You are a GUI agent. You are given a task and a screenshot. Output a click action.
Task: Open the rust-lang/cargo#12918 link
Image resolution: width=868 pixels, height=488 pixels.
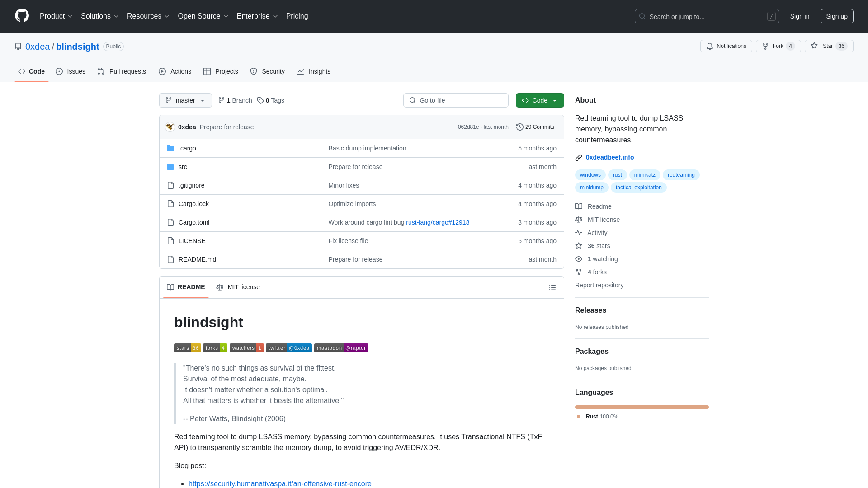438,222
